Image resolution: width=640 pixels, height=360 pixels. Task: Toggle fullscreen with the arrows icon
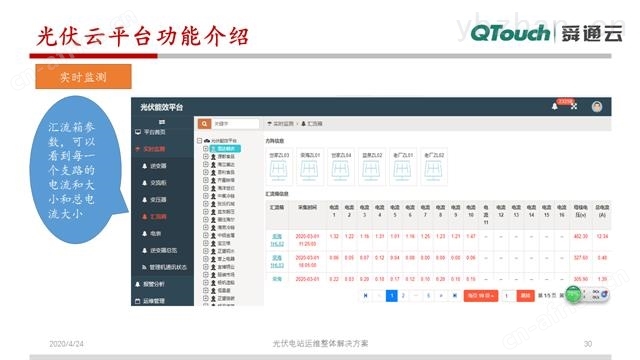click(x=574, y=107)
